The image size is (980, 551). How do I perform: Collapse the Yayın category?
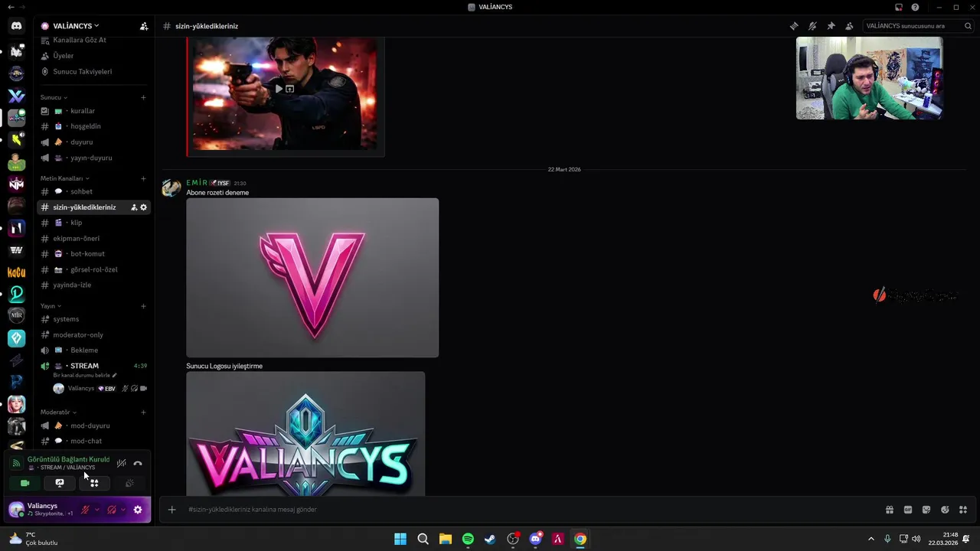tap(51, 306)
